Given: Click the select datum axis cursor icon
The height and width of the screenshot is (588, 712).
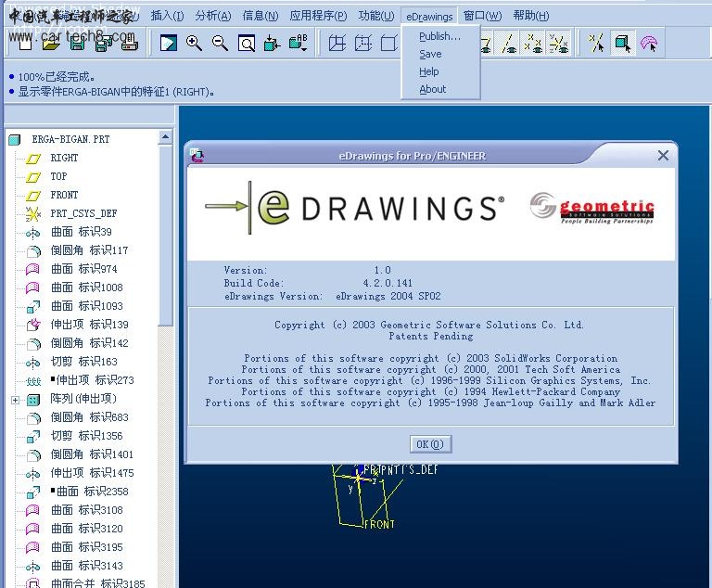Looking at the screenshot, I should [x=597, y=44].
